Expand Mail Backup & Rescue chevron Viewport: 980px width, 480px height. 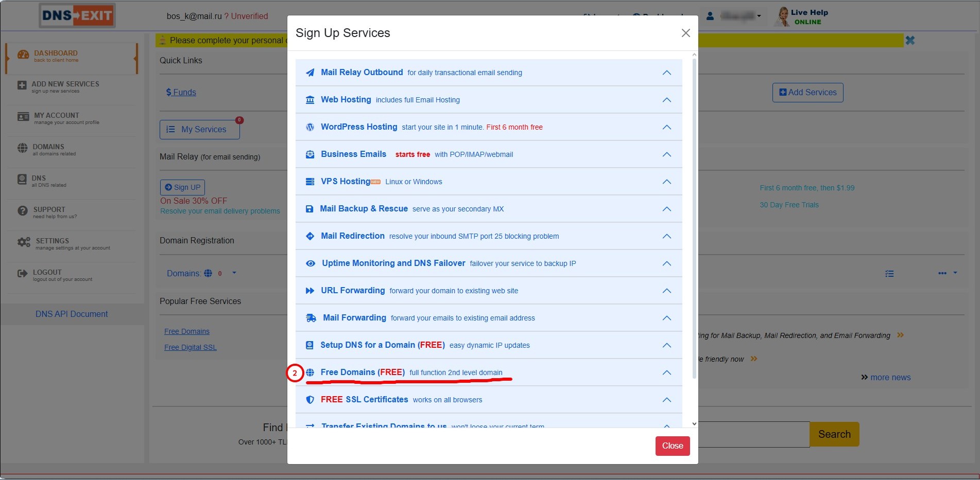point(666,209)
